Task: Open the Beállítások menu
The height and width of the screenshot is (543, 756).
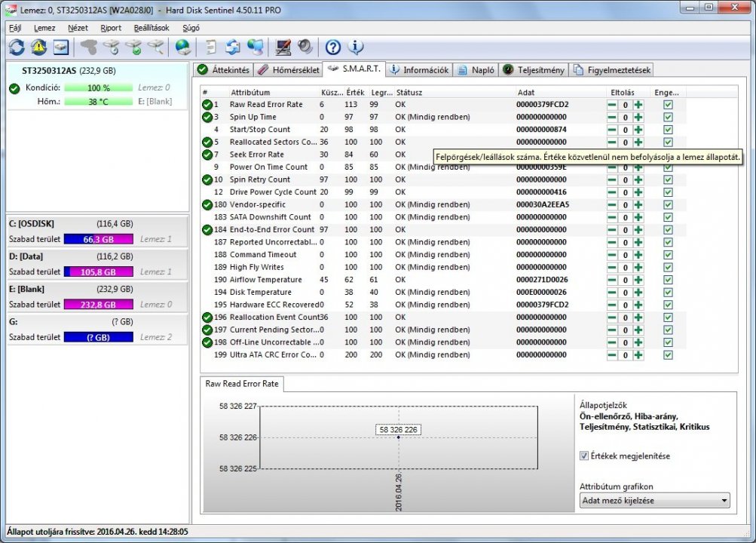Action: 152,28
